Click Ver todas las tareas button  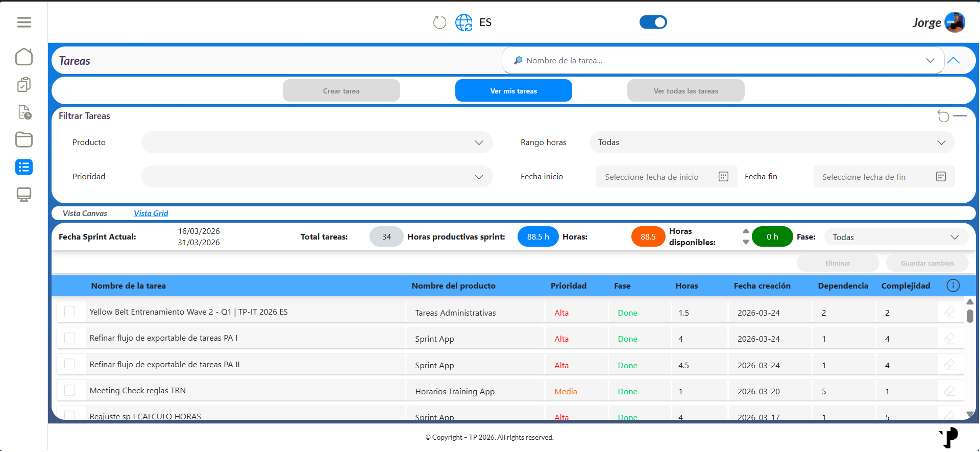click(686, 91)
